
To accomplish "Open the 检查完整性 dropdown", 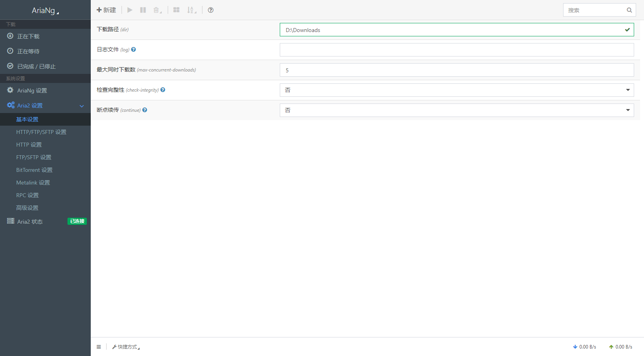I will click(x=457, y=90).
